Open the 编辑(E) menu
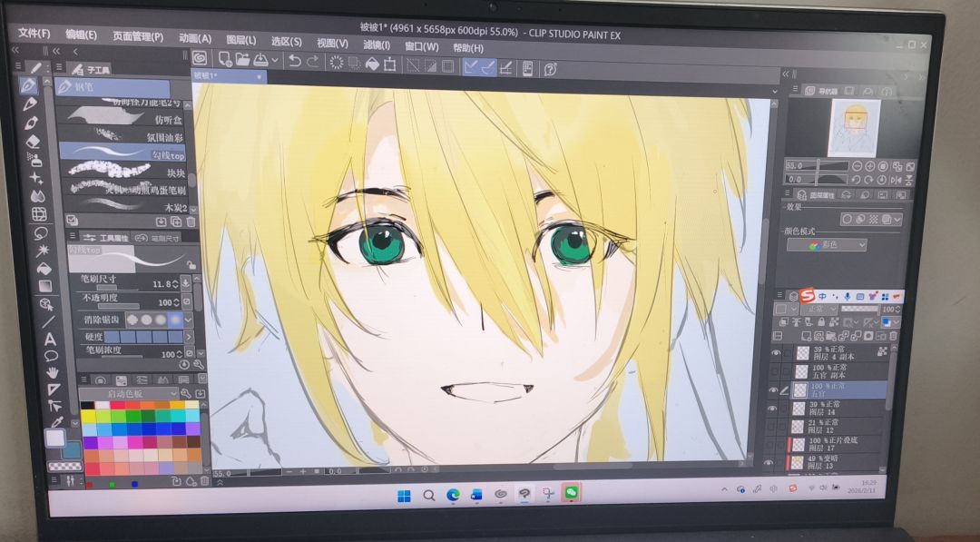980x542 pixels. [82, 34]
